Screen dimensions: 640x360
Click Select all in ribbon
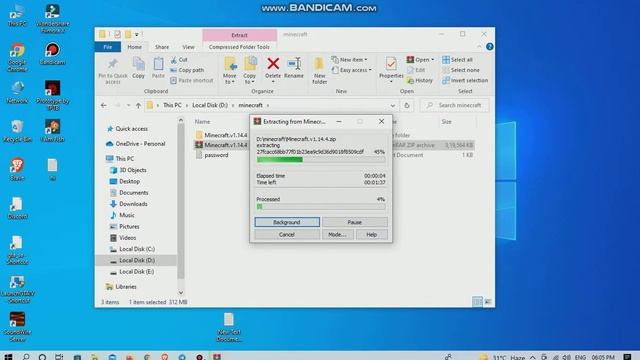coord(458,60)
